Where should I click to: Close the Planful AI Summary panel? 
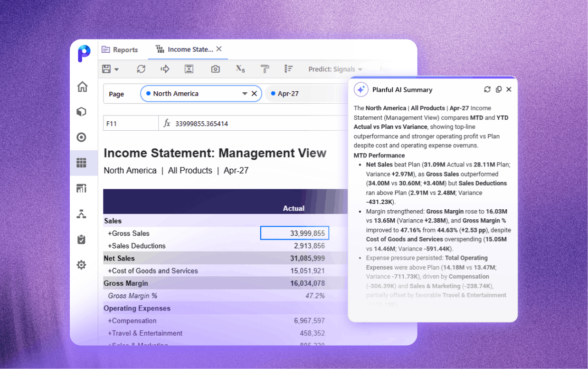click(509, 89)
